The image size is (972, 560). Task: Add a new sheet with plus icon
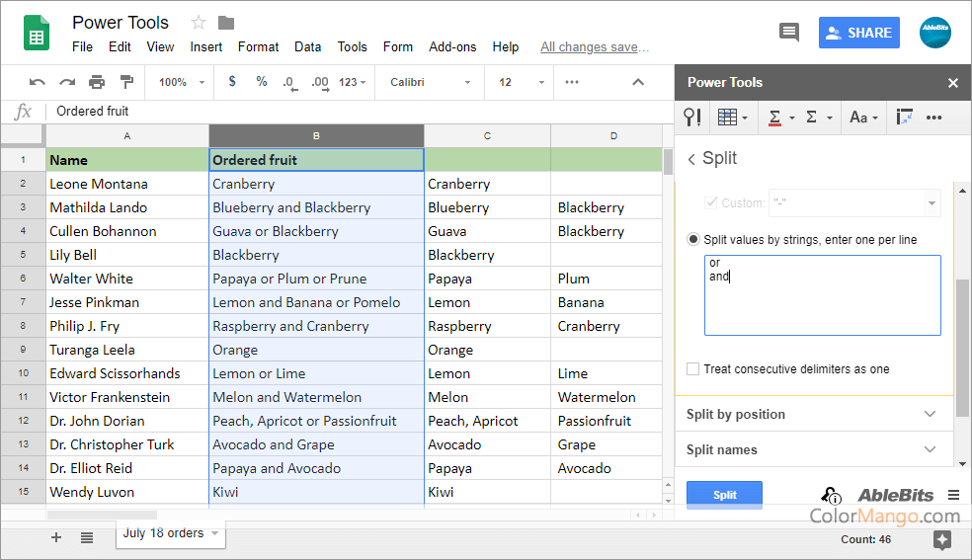point(56,537)
